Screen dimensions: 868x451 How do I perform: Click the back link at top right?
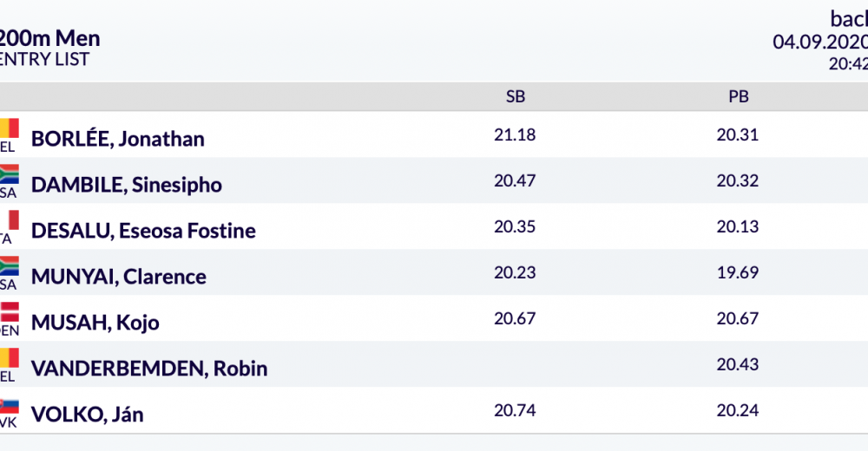click(x=849, y=19)
